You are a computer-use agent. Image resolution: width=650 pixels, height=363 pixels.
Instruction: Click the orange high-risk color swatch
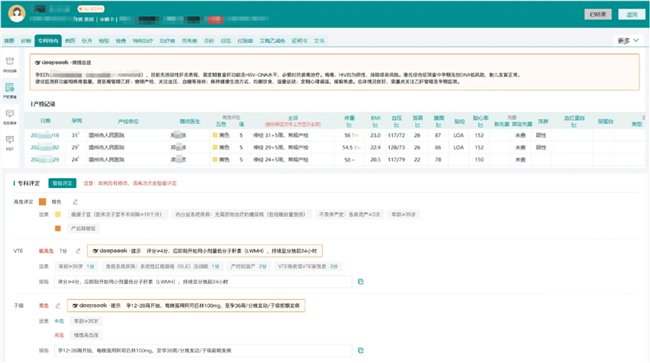click(x=42, y=202)
